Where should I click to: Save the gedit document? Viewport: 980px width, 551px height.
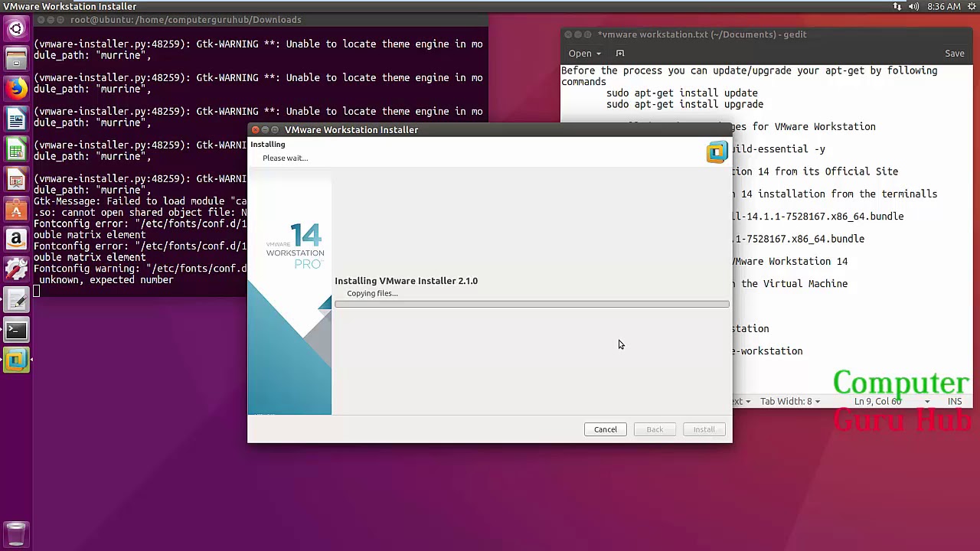[x=955, y=54]
